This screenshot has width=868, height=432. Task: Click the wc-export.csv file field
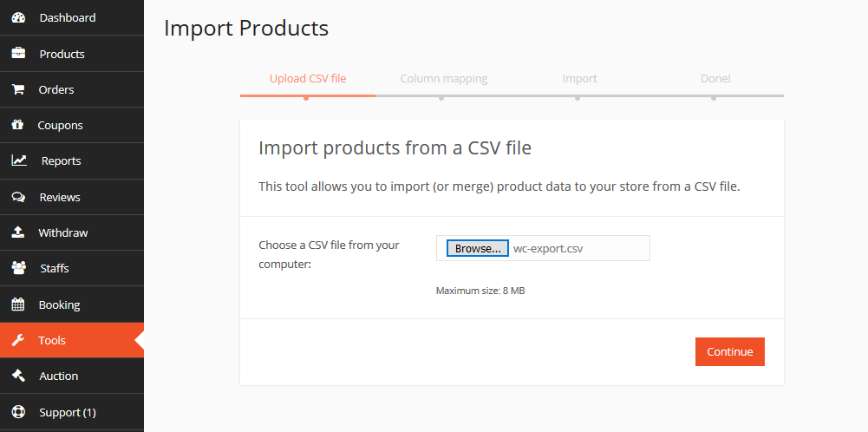[x=578, y=248]
